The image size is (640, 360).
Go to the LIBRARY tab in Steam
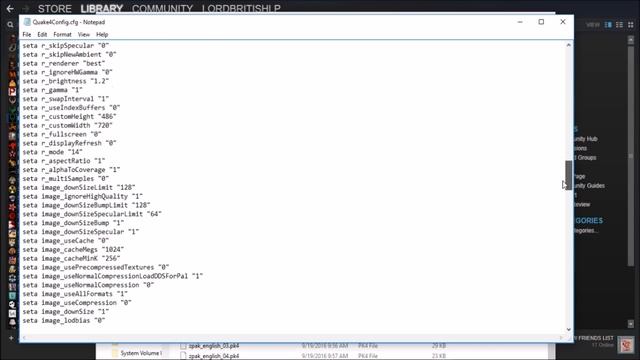(x=102, y=9)
